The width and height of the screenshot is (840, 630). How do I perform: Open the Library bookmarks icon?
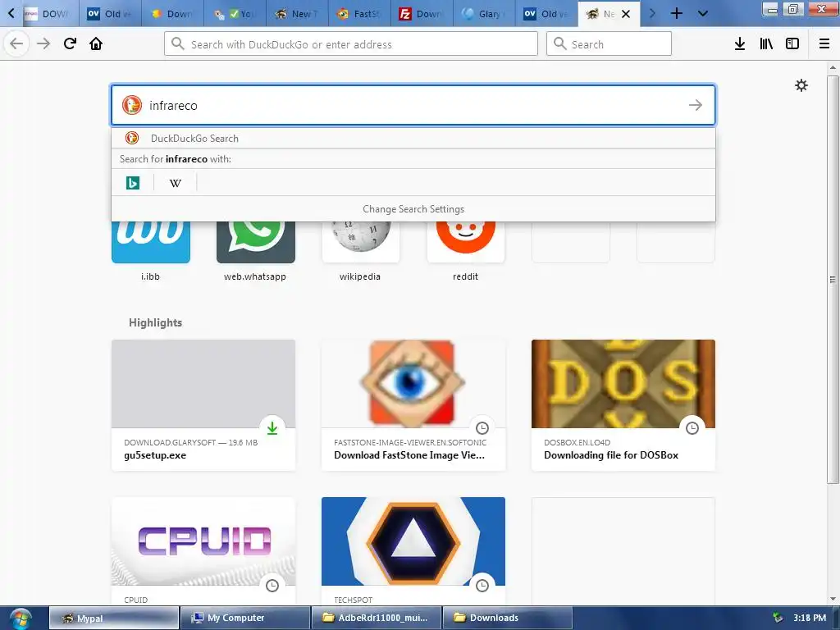pos(766,43)
